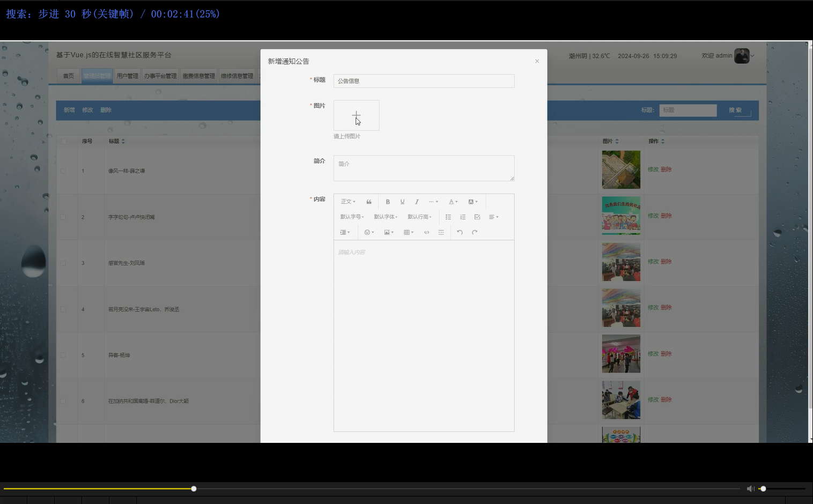This screenshot has height=504, width=813.
Task: Open the font color dropdown
Action: [x=453, y=202]
